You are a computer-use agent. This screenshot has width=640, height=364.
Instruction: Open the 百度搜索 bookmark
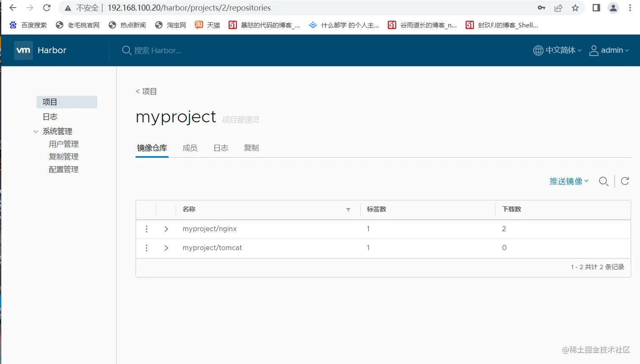(x=28, y=25)
